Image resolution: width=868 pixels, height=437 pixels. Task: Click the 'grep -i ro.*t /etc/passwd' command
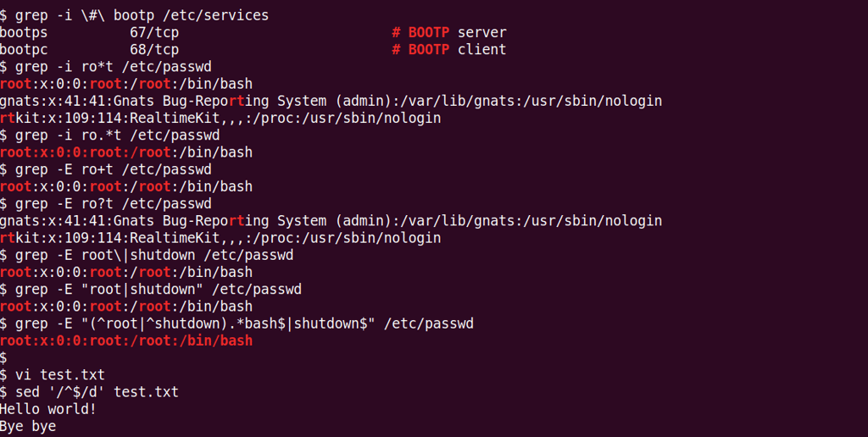[x=118, y=135]
